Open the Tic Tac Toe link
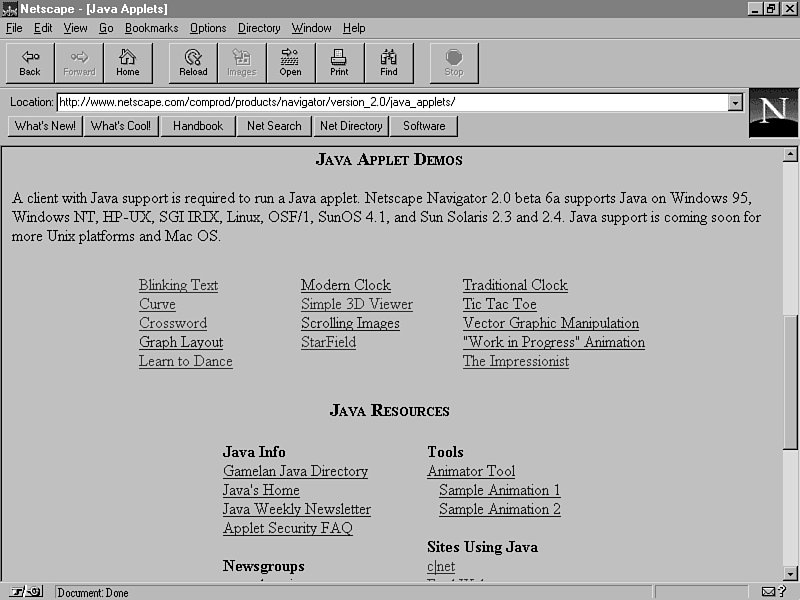This screenshot has width=800, height=600. tap(499, 304)
